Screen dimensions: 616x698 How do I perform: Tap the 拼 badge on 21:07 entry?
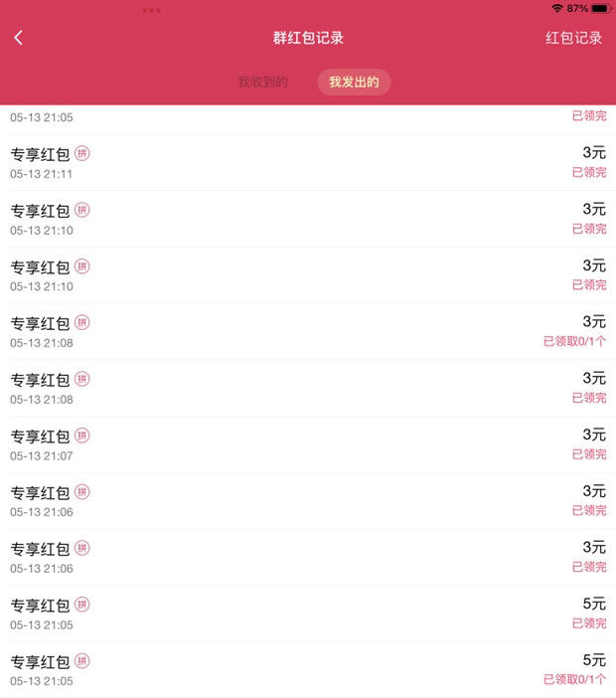[81, 436]
